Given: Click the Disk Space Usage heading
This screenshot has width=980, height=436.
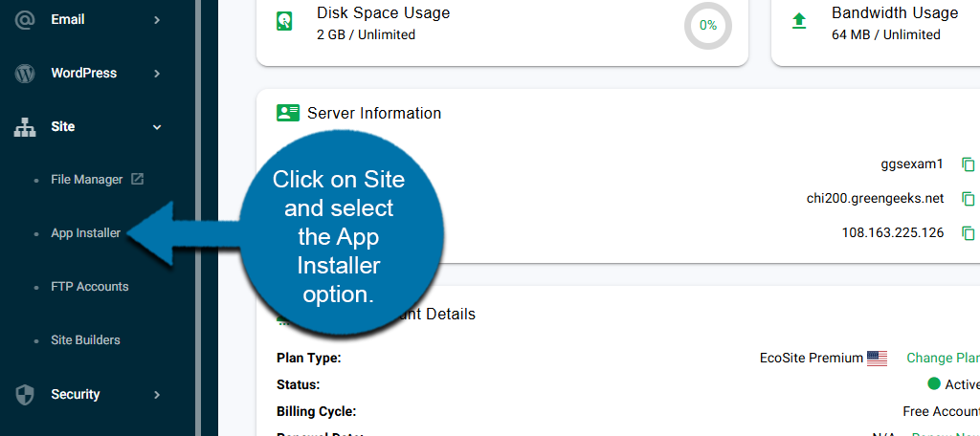Looking at the screenshot, I should [x=383, y=12].
